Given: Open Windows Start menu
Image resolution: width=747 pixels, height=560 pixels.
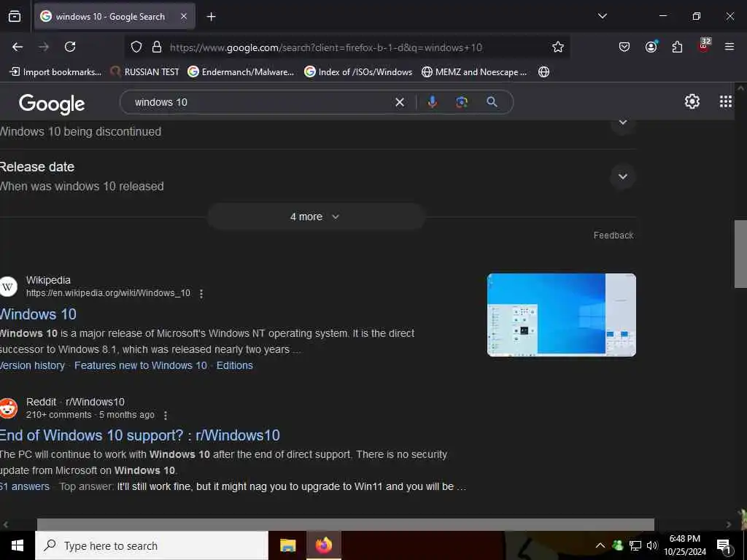Looking at the screenshot, I should pos(18,545).
